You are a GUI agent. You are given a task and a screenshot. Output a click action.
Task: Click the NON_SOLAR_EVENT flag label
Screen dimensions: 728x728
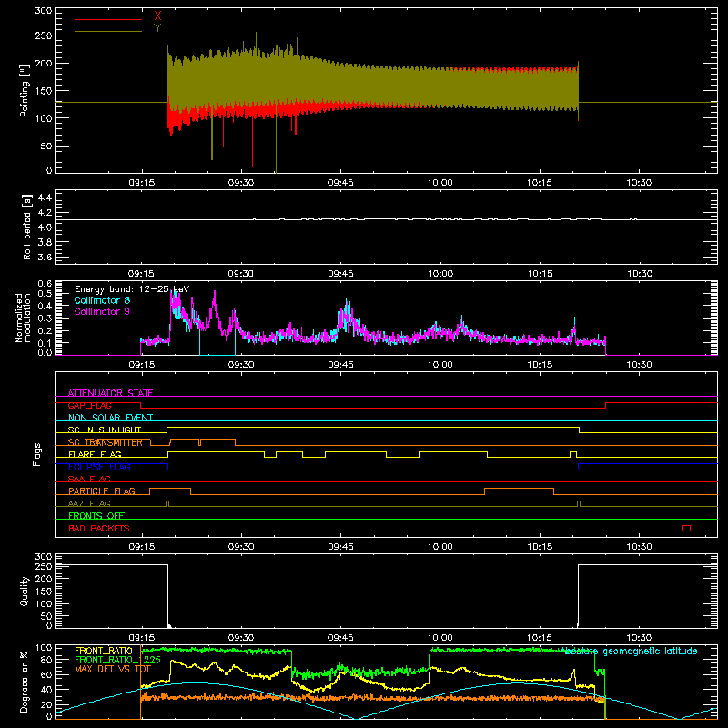coord(110,418)
